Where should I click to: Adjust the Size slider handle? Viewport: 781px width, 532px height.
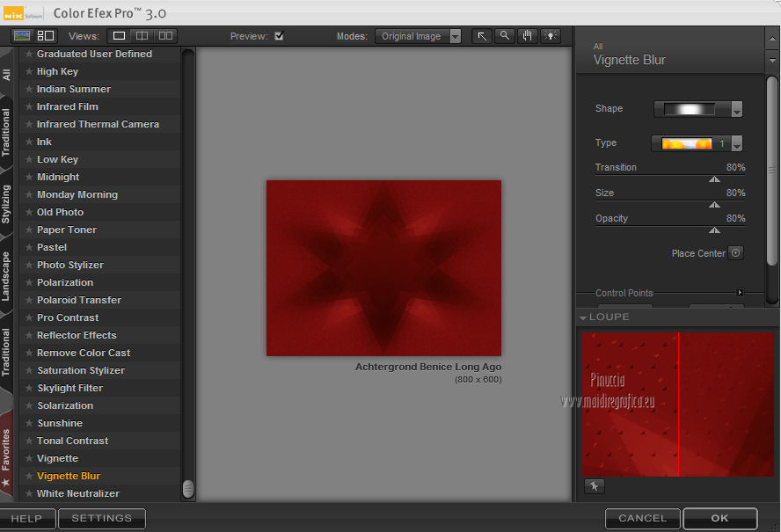click(x=714, y=205)
